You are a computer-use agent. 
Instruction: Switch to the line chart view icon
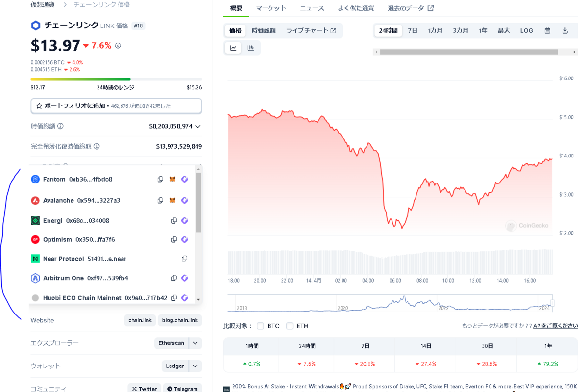pos(233,48)
